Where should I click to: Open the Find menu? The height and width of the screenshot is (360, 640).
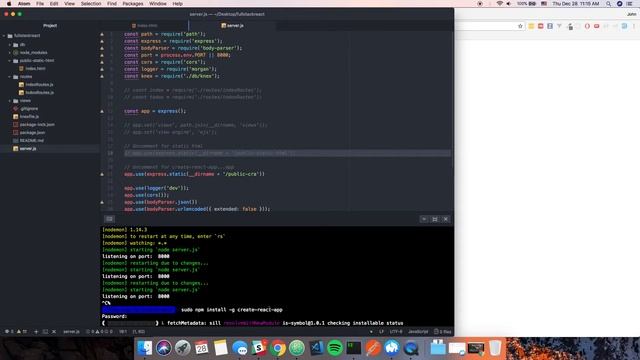click(112, 4)
